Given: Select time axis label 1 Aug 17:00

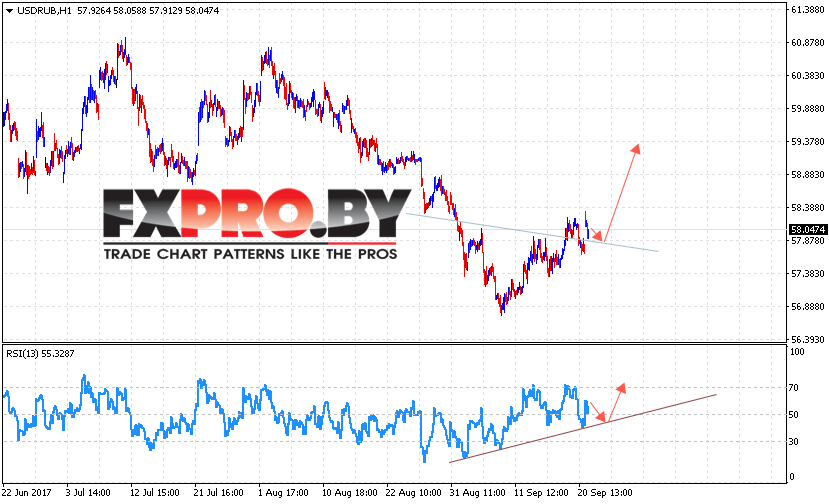Looking at the screenshot, I should [283, 493].
